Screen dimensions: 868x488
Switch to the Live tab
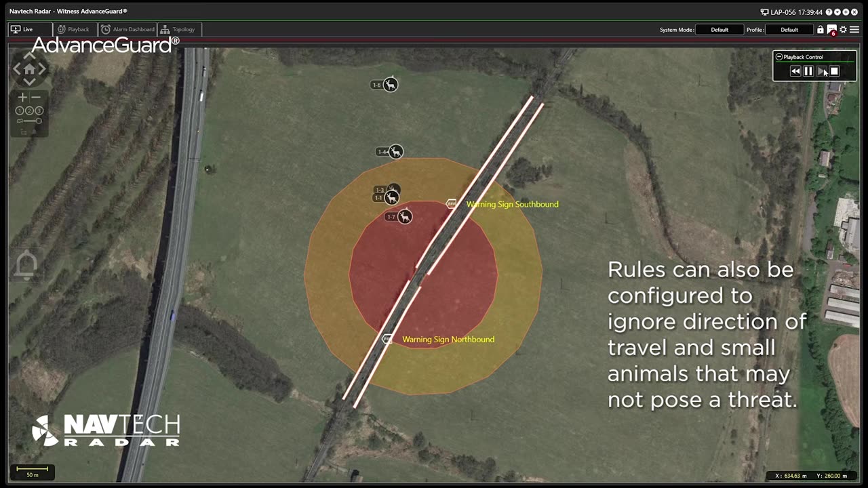click(x=31, y=29)
